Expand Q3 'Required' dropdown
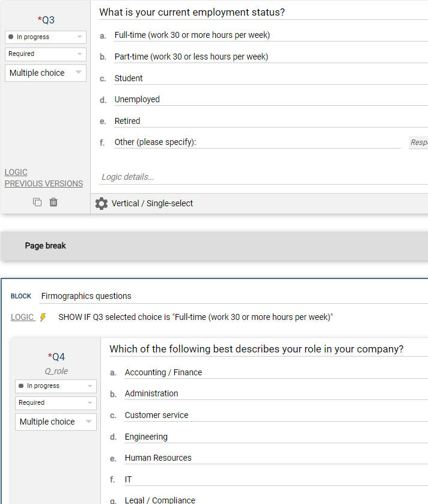The image size is (428, 504). click(x=46, y=54)
